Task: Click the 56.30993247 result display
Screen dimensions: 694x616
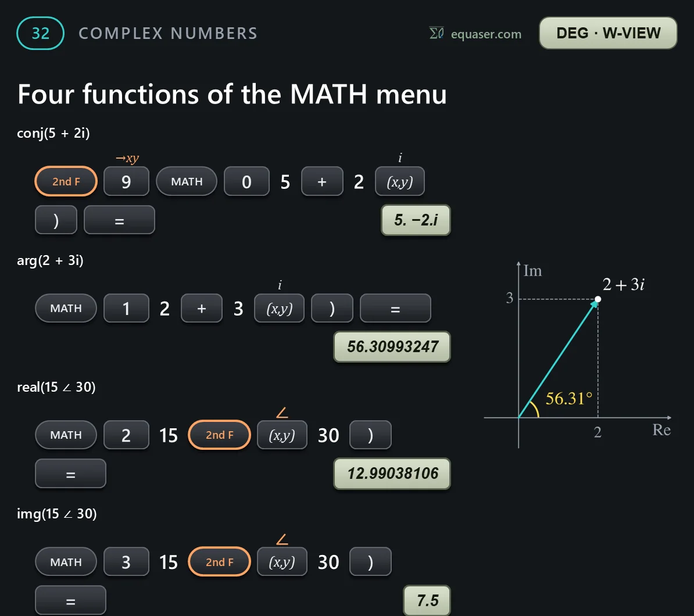Action: tap(392, 346)
